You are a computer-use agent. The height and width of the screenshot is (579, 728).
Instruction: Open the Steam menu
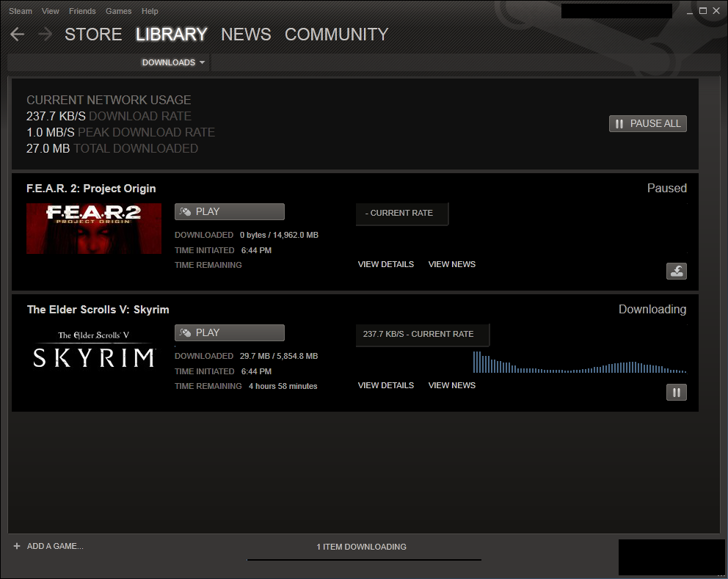pos(21,11)
